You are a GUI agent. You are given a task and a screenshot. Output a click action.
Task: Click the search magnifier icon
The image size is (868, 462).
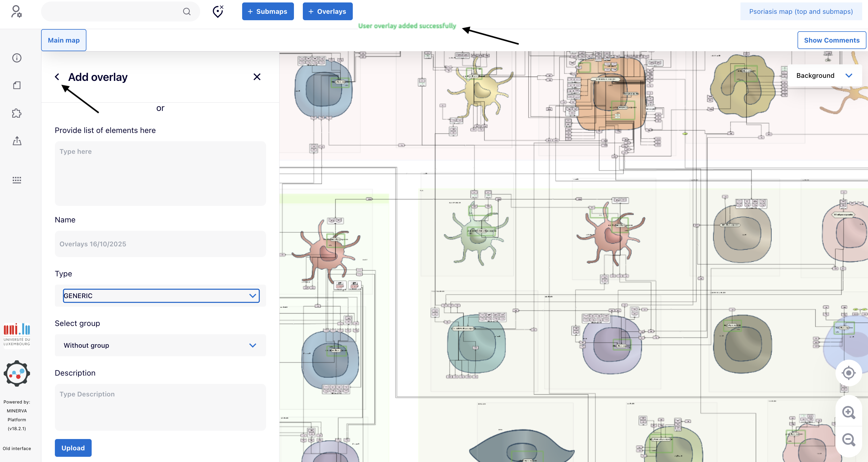(187, 11)
